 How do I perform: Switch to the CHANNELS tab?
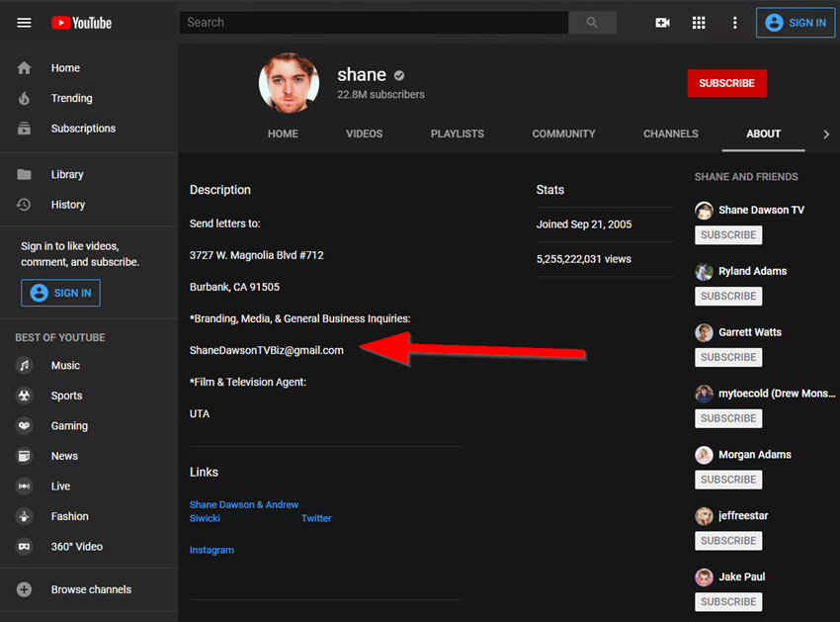(671, 134)
